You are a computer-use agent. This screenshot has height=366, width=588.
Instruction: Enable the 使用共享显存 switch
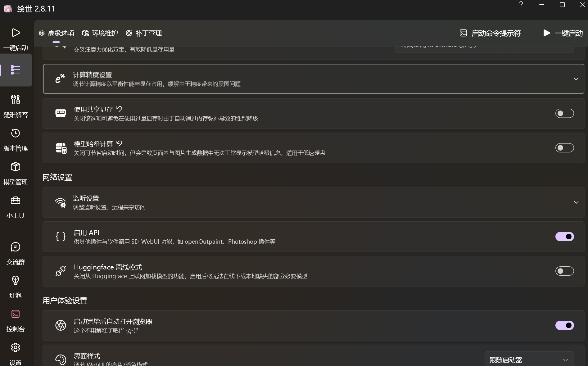pyautogui.click(x=564, y=113)
